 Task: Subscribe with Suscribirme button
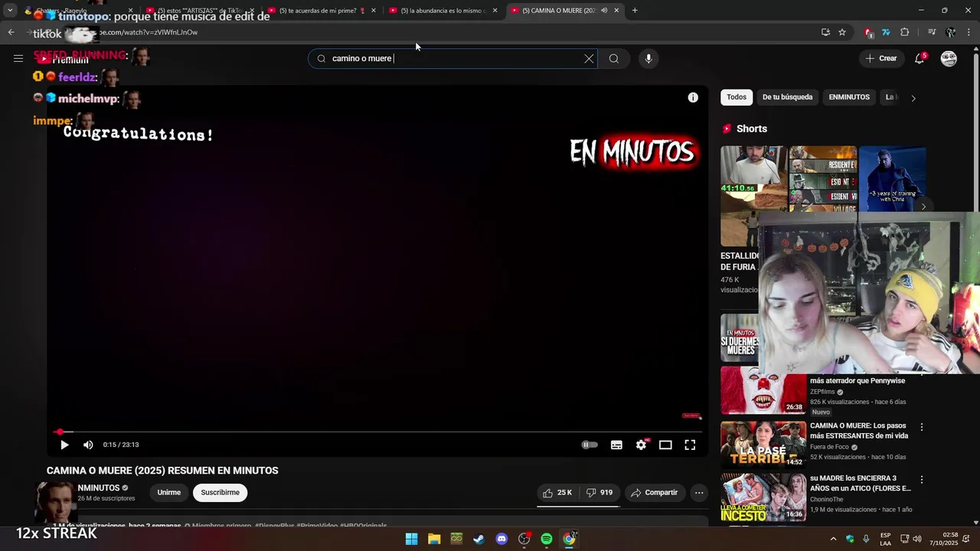pyautogui.click(x=220, y=493)
